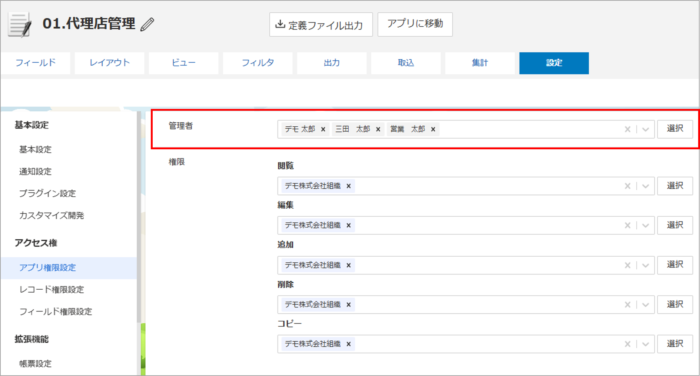Open カスタマイズ開発 in the sidebar

[x=51, y=215]
